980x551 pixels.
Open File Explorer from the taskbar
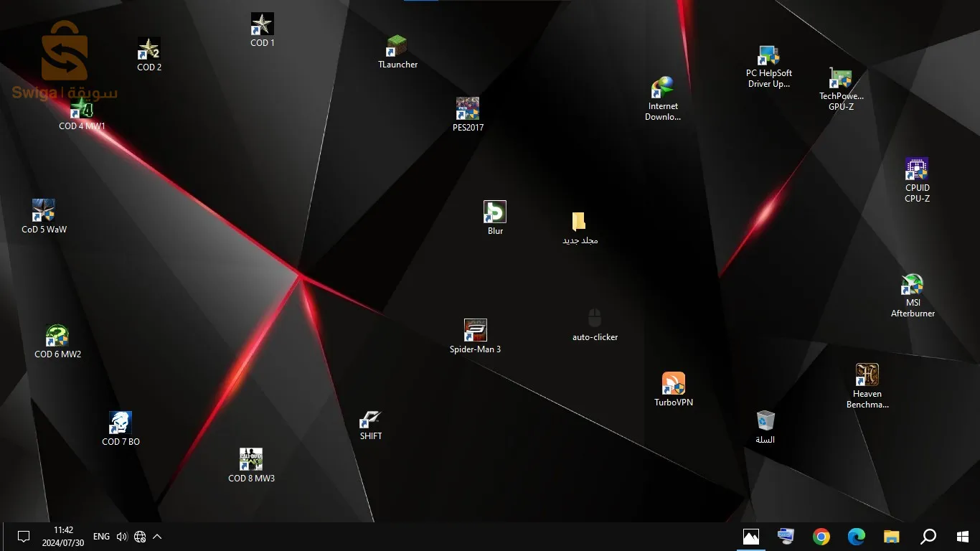892,537
